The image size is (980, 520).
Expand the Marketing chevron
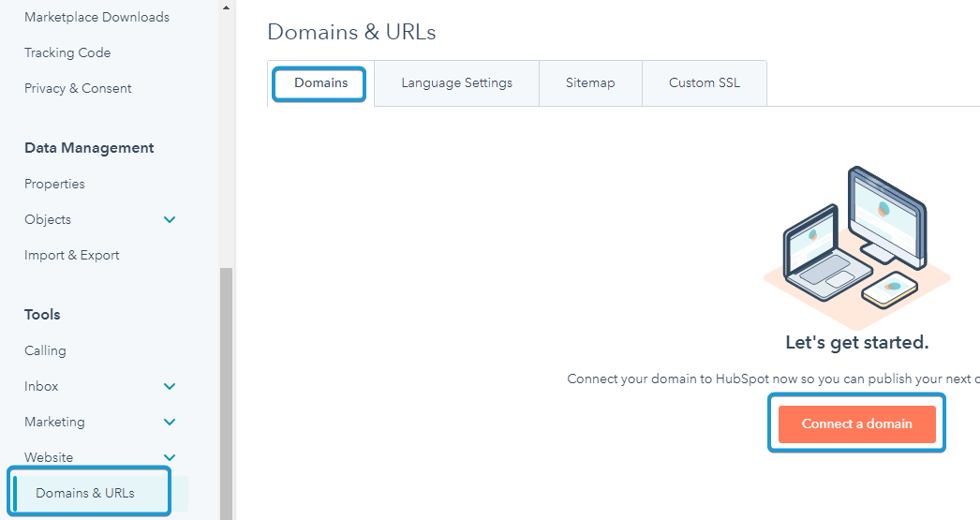170,423
